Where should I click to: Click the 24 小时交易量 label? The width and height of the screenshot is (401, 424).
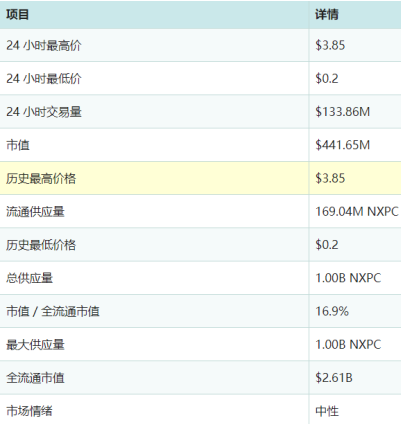[x=44, y=112]
